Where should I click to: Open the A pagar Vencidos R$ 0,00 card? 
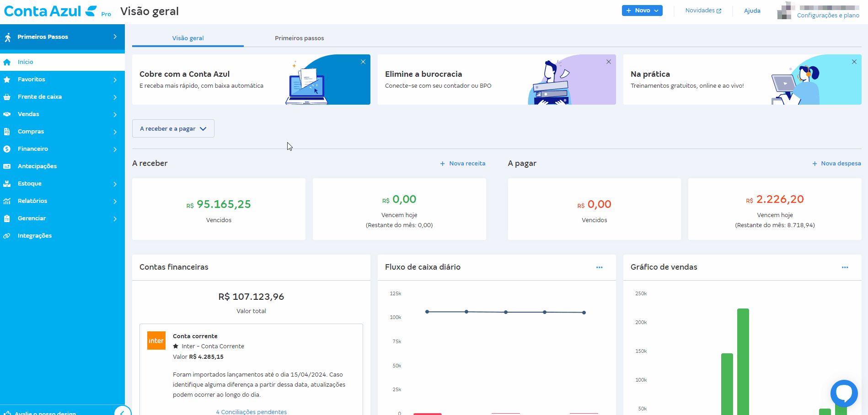tap(595, 209)
